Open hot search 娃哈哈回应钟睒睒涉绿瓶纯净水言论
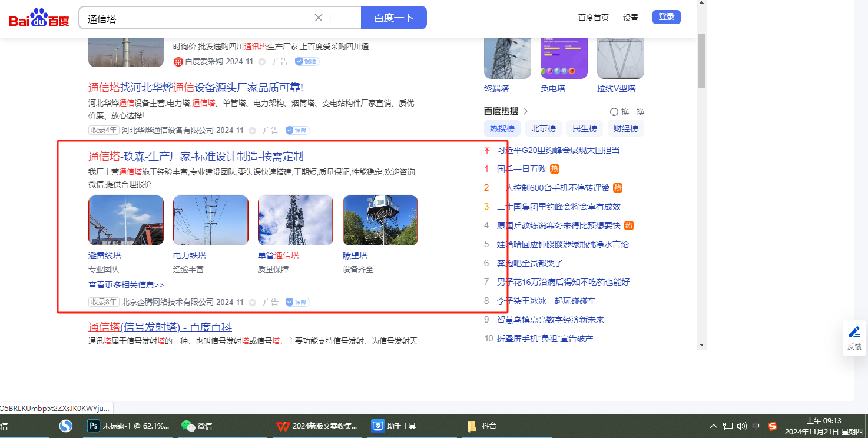 (x=563, y=244)
